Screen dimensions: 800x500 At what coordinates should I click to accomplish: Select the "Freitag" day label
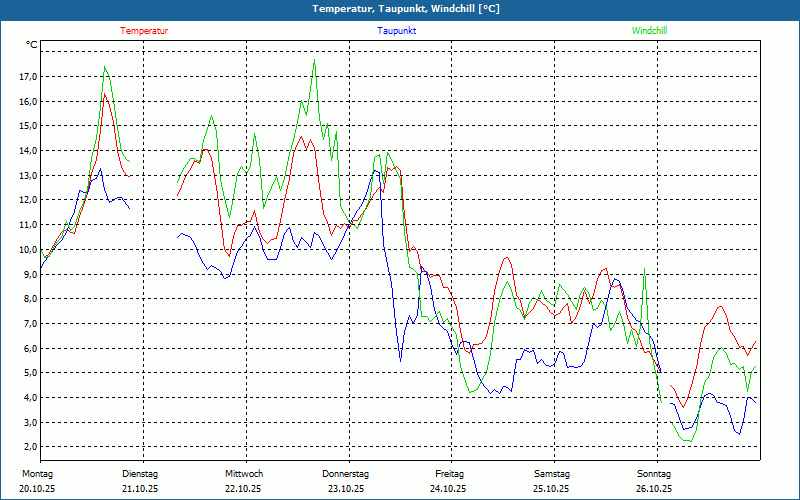tap(450, 473)
